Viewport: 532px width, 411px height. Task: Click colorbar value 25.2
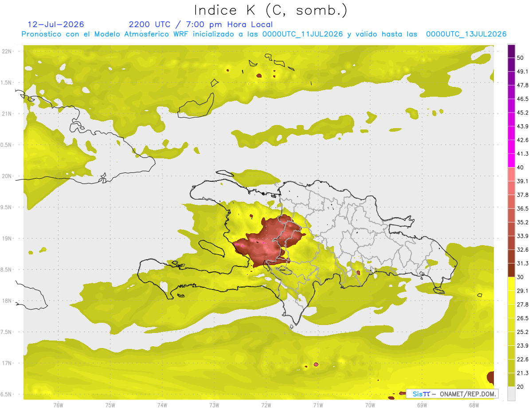point(523,332)
